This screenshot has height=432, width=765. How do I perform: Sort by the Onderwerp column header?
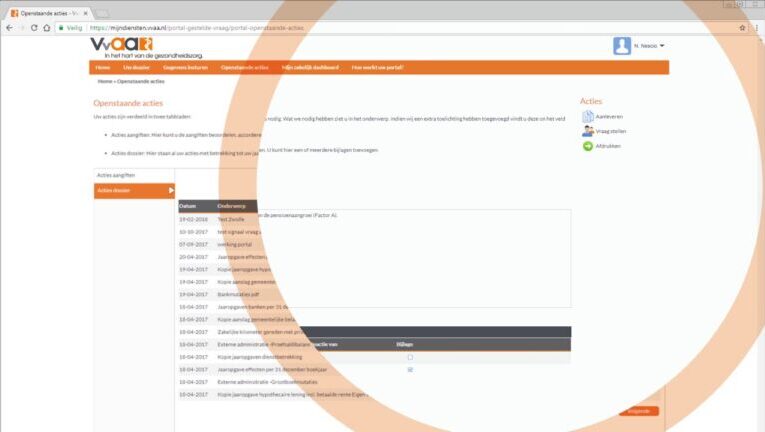point(232,206)
